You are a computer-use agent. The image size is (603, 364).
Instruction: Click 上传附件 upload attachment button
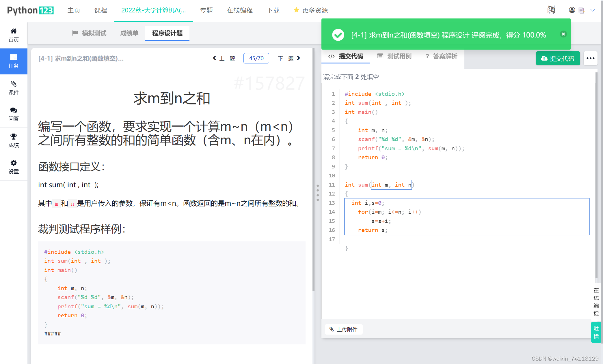tap(344, 329)
